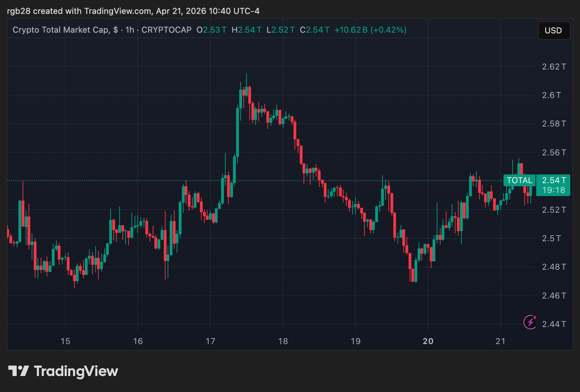Click the 2.44 T label near the lightning icon
Screen dimensions: 580x392
(554, 324)
